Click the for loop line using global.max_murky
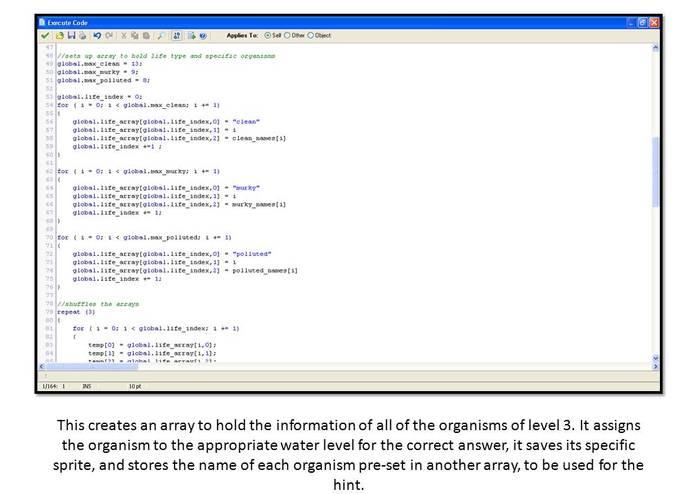Viewport: 695px width, 494px height. click(x=138, y=171)
